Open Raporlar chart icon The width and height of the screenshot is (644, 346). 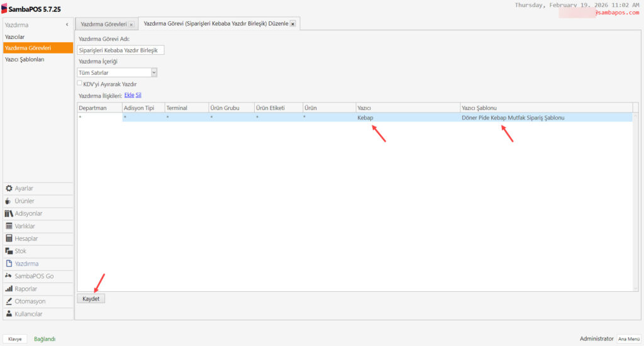pos(9,289)
